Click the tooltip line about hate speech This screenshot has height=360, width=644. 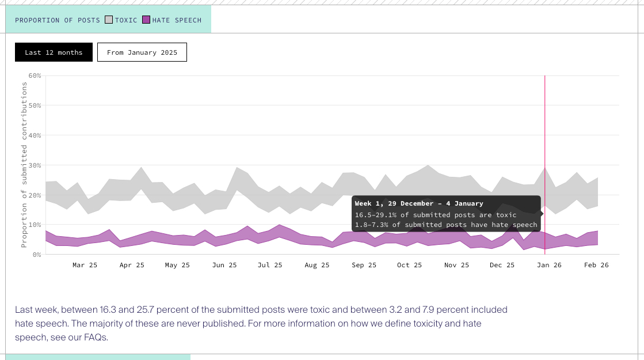445,225
